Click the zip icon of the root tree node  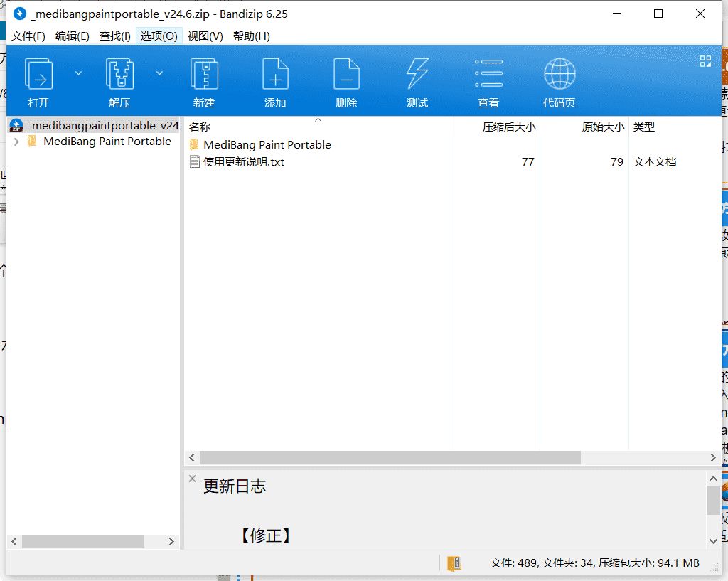tap(16, 125)
